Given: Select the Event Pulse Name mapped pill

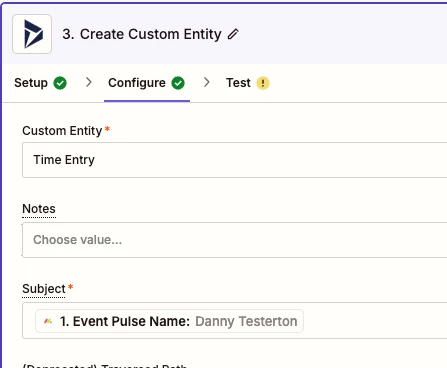Looking at the screenshot, I should tap(169, 321).
